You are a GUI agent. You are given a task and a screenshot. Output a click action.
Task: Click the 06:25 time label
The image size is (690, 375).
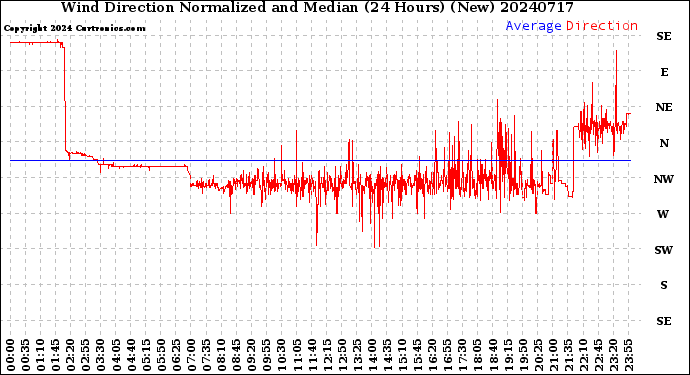[176, 356]
